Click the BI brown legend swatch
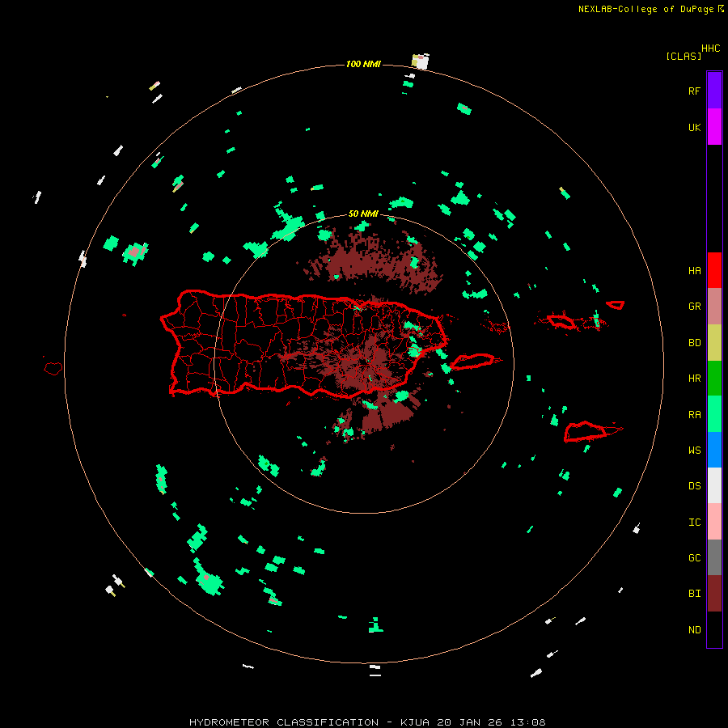Image resolution: width=728 pixels, height=728 pixels. click(714, 594)
